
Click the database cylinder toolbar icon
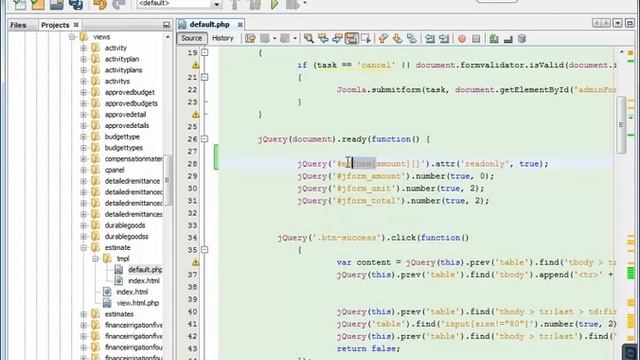tap(522, 39)
